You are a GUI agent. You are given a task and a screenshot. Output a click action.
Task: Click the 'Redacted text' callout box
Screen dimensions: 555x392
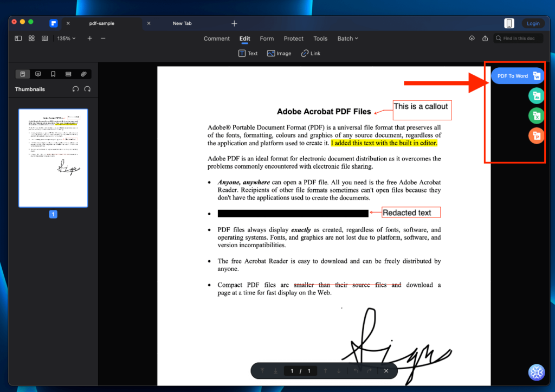[x=411, y=213]
